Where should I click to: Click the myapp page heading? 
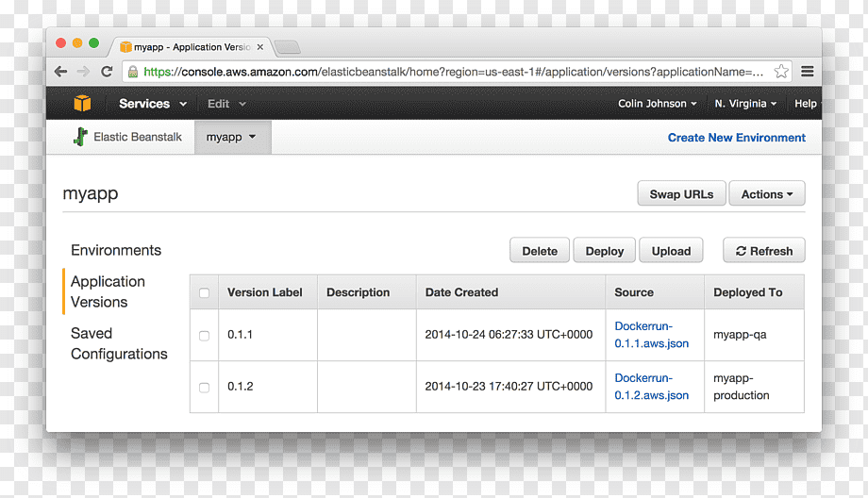[91, 194]
